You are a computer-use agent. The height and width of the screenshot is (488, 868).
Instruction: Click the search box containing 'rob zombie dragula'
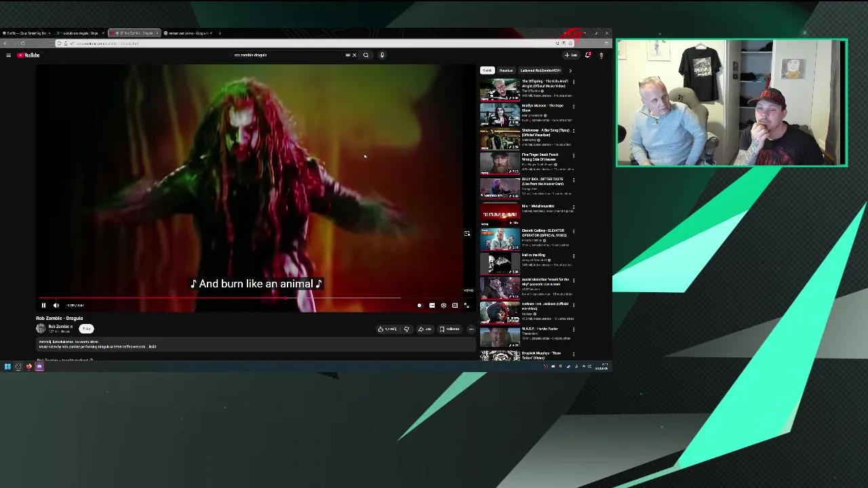288,55
